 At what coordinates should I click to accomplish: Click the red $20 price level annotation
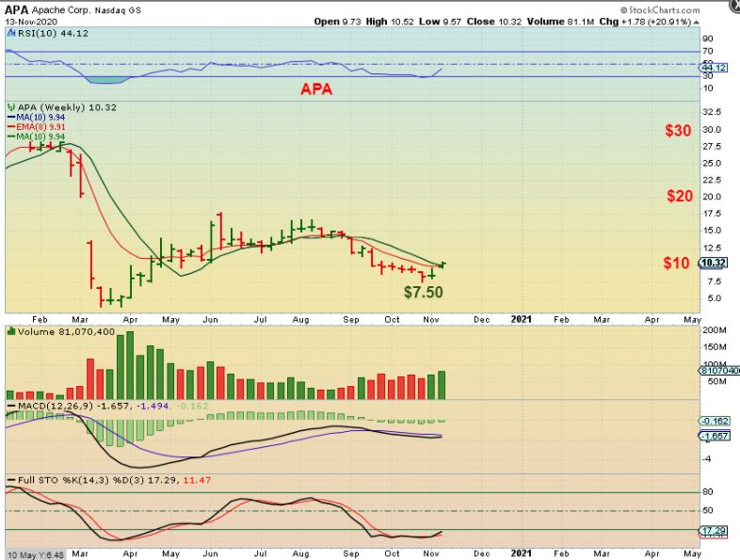tap(680, 197)
